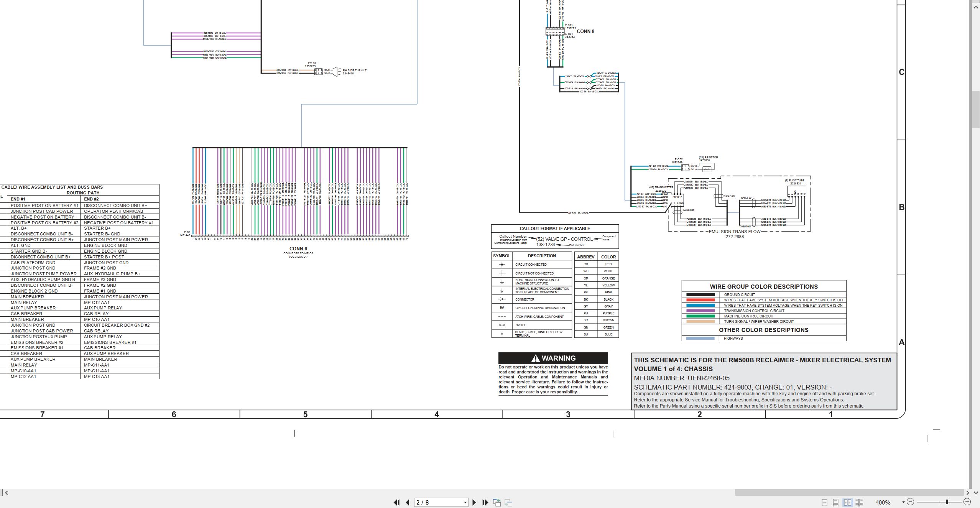Click the TRANSMISSION CONTROL CIRCUIT purple swatch
Screen dimensions: 980x508
pyautogui.click(x=700, y=311)
